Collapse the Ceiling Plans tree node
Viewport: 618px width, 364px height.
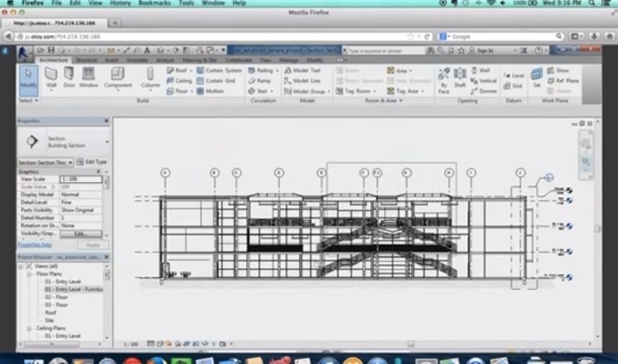pos(29,328)
